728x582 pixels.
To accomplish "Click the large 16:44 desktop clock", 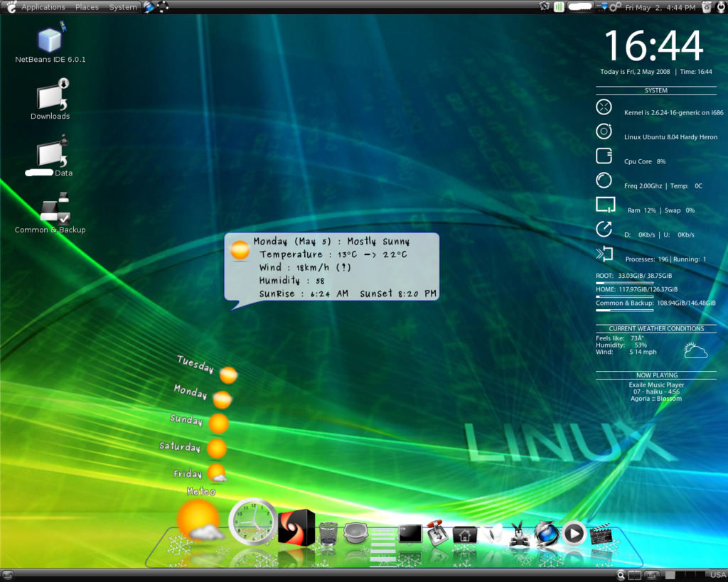I will [654, 45].
